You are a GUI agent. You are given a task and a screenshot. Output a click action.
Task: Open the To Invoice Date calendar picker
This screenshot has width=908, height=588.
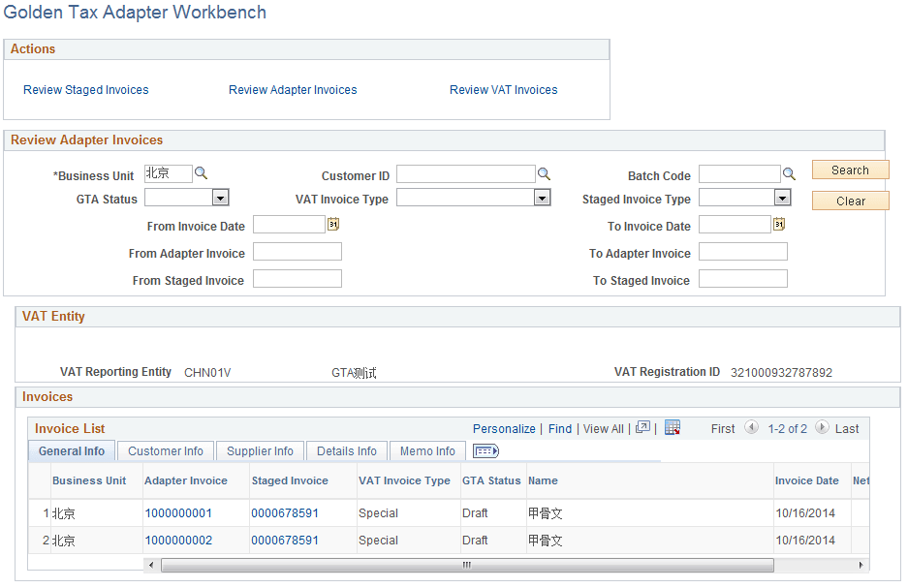click(781, 225)
